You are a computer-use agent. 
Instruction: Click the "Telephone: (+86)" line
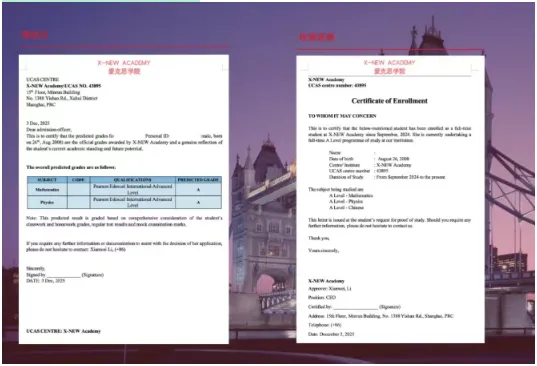tap(325, 325)
